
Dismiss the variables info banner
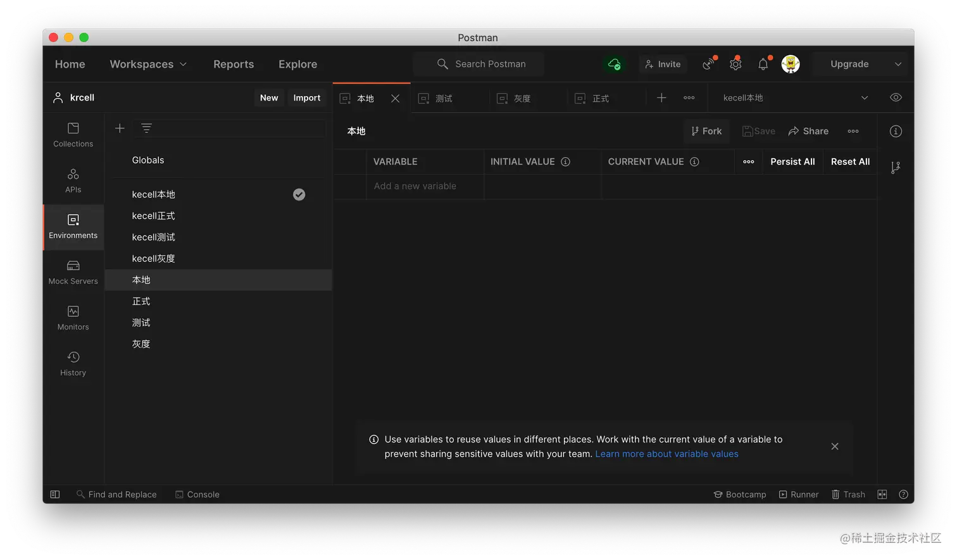(835, 446)
